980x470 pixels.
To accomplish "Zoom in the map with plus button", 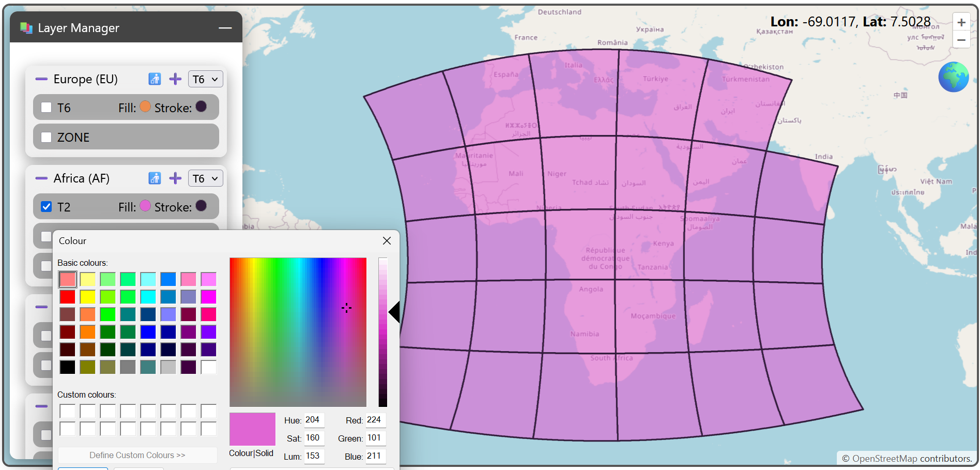I will (961, 23).
